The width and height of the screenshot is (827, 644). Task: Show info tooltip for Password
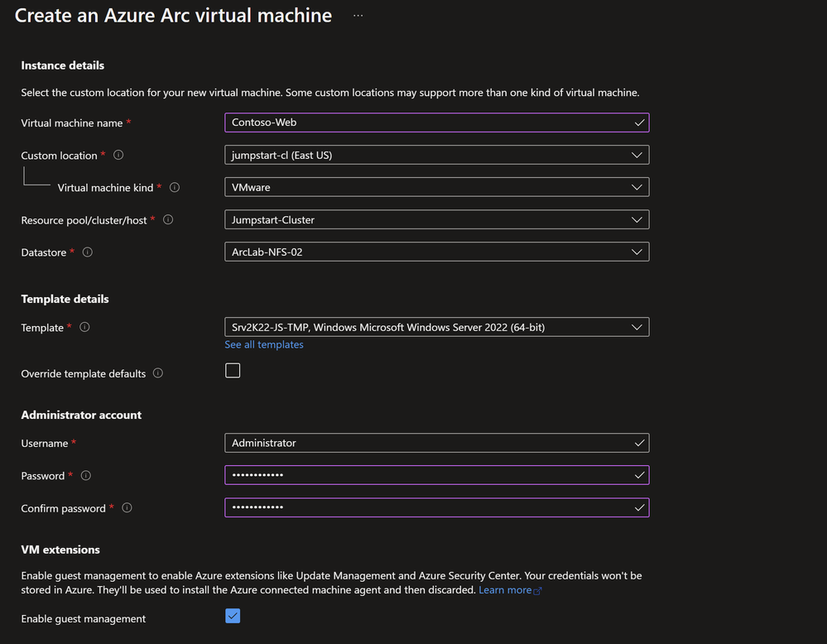[x=86, y=475]
